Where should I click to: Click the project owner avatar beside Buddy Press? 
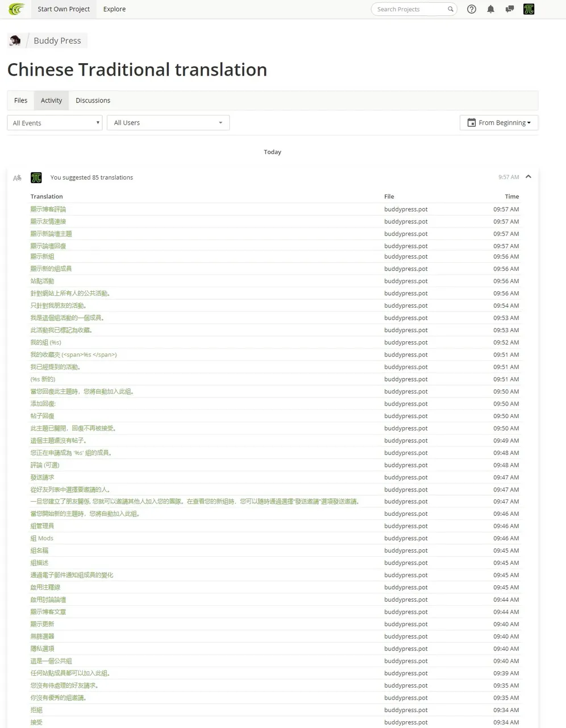pyautogui.click(x=15, y=40)
